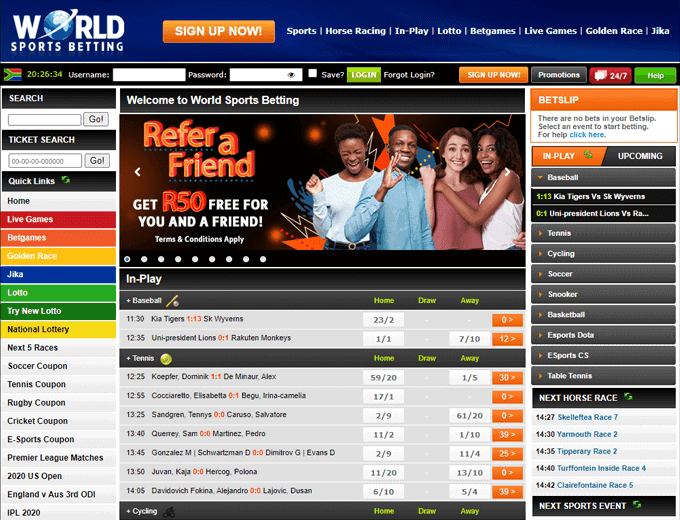Open Kia Tigers Vs Sk Wyverns sidebar match
Image resolution: width=680 pixels, height=520 pixels.
603,196
